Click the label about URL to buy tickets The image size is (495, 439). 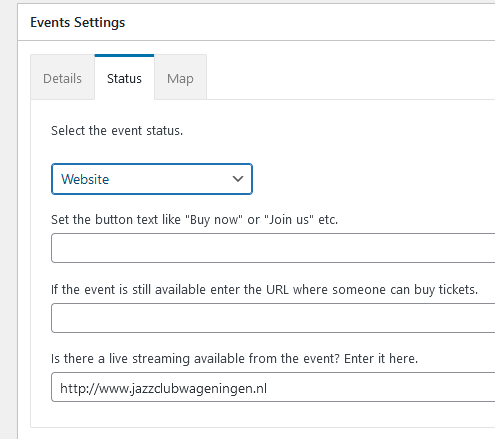(x=264, y=290)
